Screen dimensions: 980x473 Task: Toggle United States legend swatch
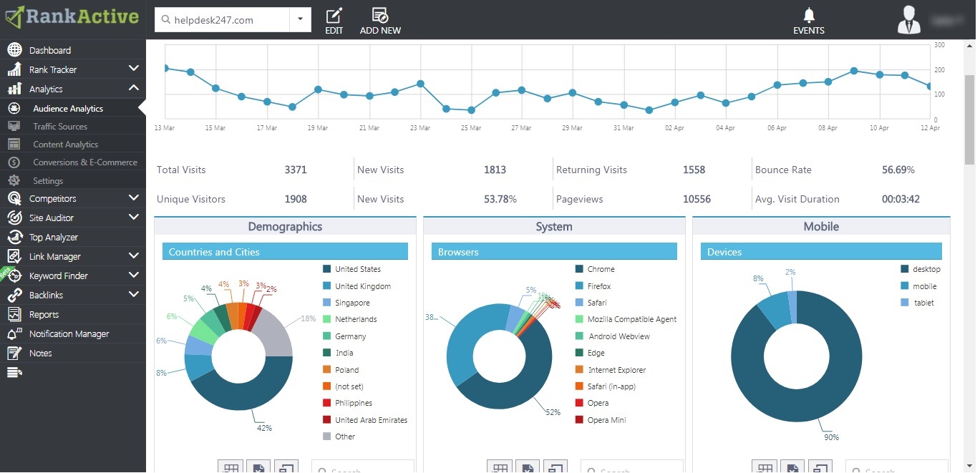coord(327,269)
